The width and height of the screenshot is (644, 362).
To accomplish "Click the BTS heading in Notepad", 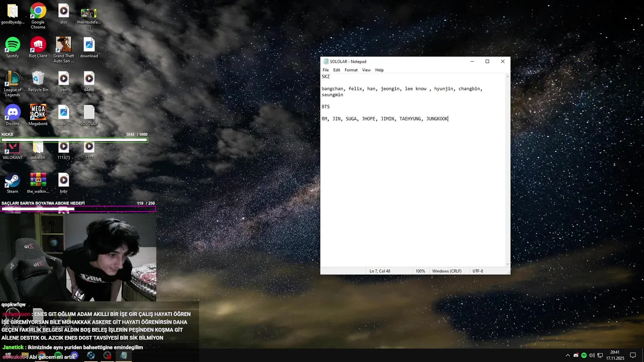I will [326, 107].
